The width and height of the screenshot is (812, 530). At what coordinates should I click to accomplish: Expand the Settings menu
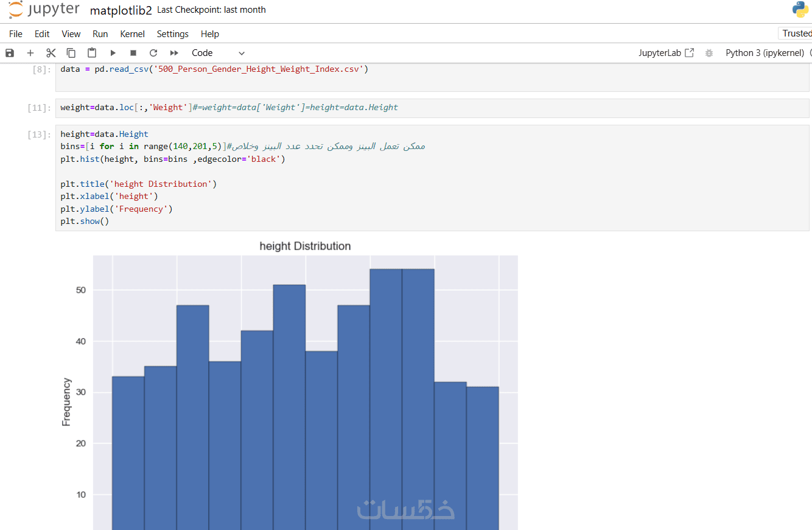(172, 34)
